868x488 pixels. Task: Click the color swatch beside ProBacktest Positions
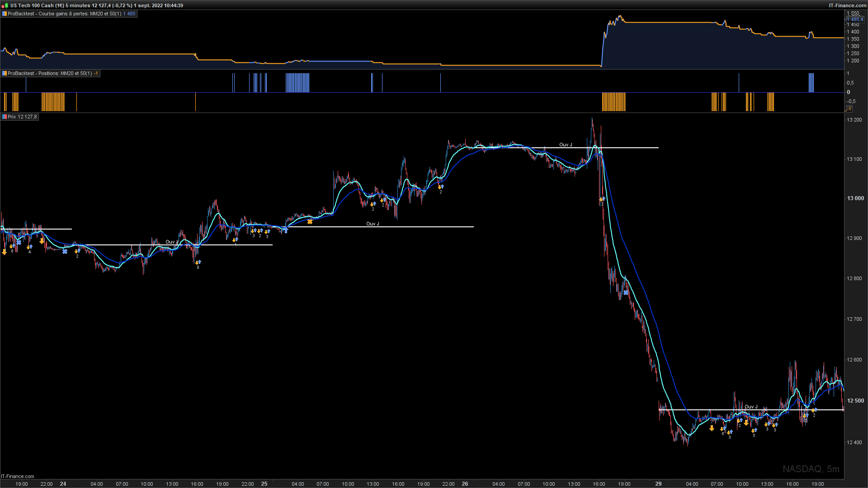click(5, 73)
